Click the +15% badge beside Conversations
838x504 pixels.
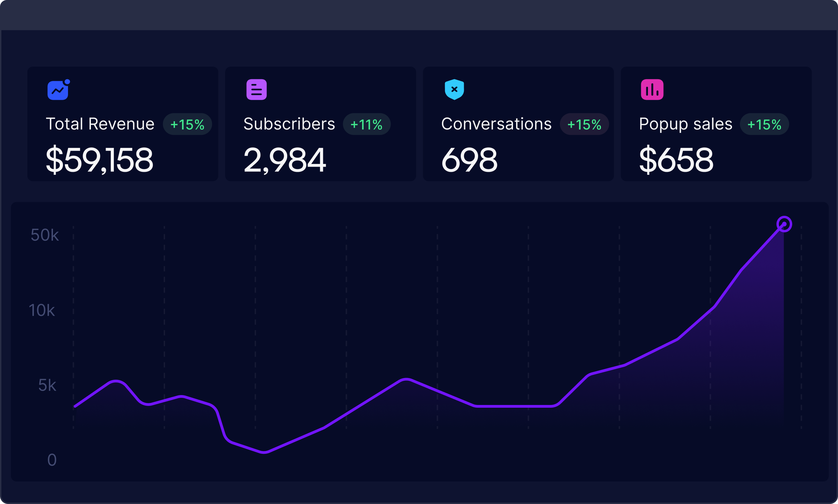click(584, 124)
